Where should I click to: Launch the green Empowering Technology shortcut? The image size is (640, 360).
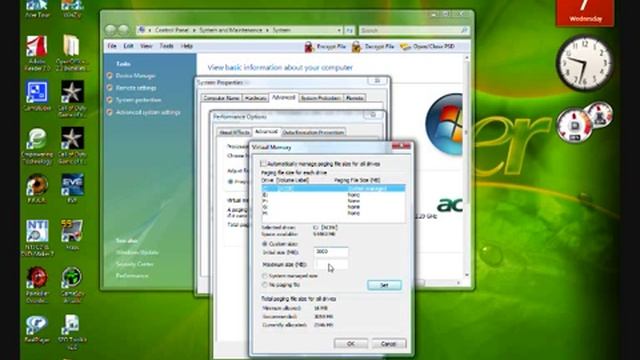(36, 139)
